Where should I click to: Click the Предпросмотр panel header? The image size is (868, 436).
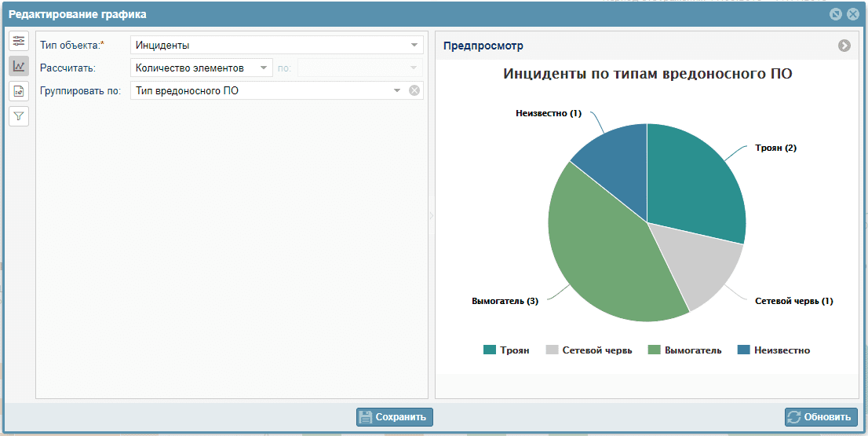pos(647,46)
